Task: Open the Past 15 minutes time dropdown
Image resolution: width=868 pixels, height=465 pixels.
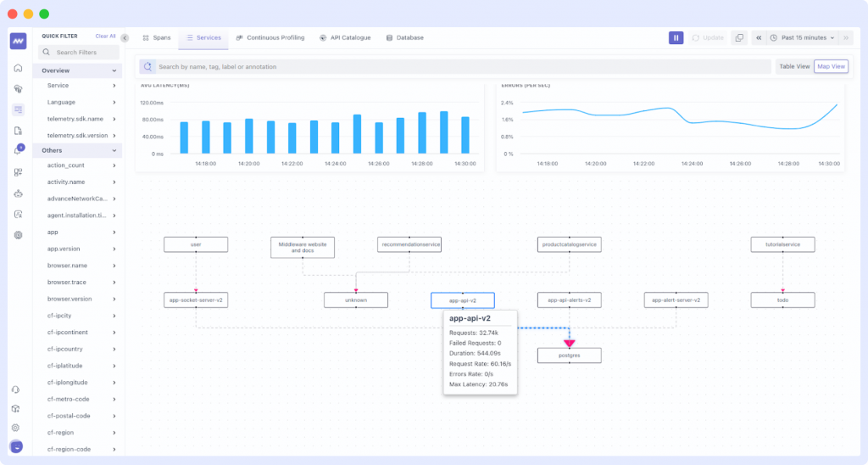Action: click(x=802, y=38)
